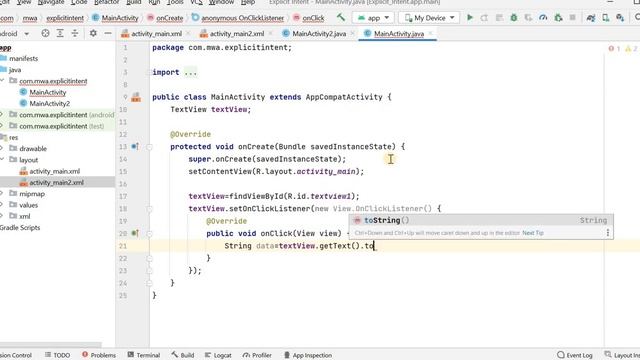Click the Apply Changes and Restart Activity icon
Screen dimensions: 640x360
coord(484,18)
